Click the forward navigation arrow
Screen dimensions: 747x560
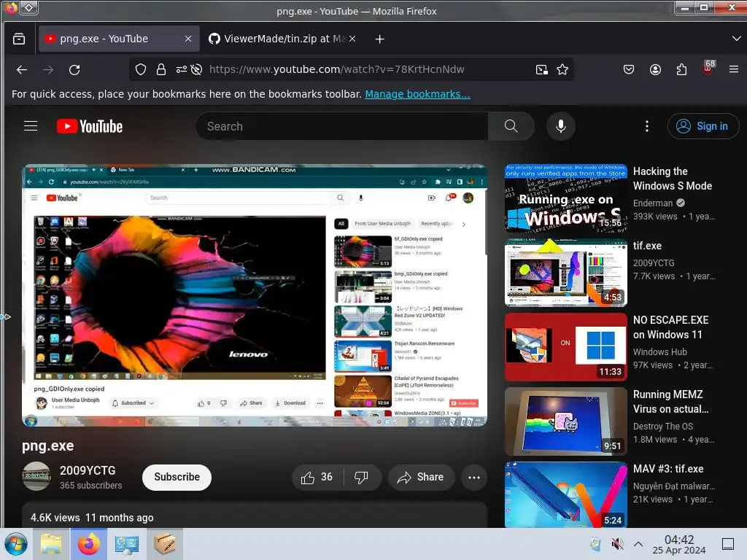[x=48, y=69]
